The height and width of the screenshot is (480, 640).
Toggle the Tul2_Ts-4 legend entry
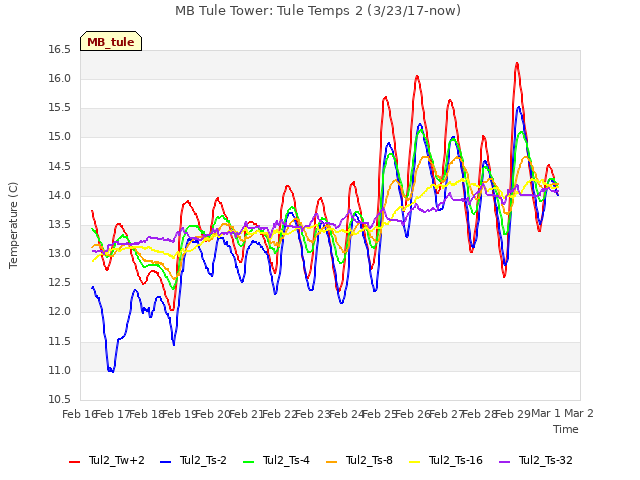[x=276, y=460]
